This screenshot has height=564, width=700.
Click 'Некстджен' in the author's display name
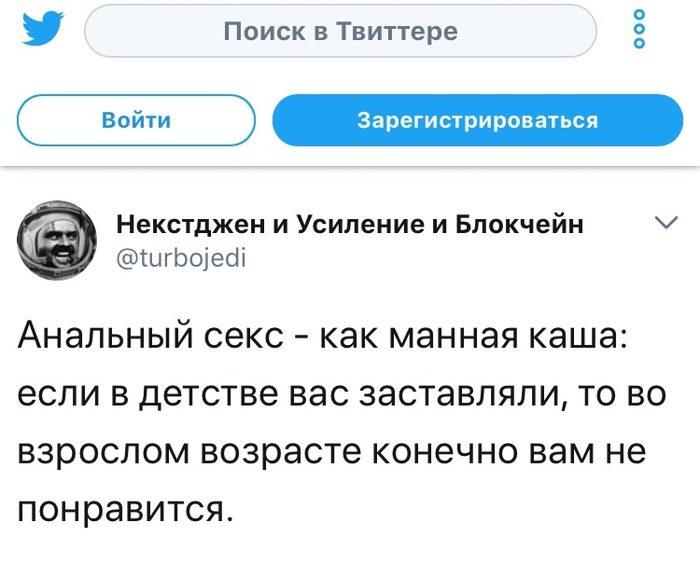pos(188,224)
